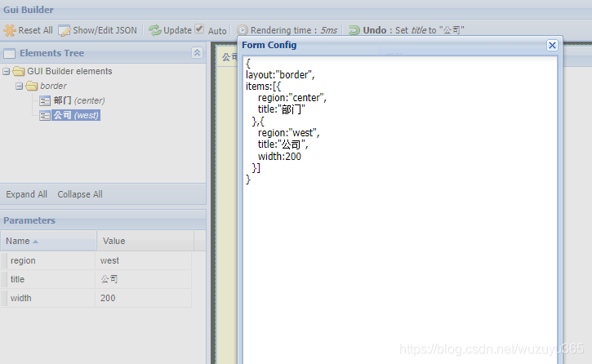Viewport: 592px width, 364px height.
Task: Click the Rendering time clock icon
Action: [243, 30]
